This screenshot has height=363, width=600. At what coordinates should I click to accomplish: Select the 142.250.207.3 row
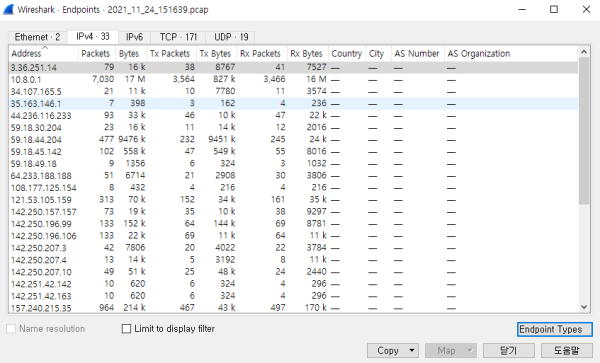point(293,248)
